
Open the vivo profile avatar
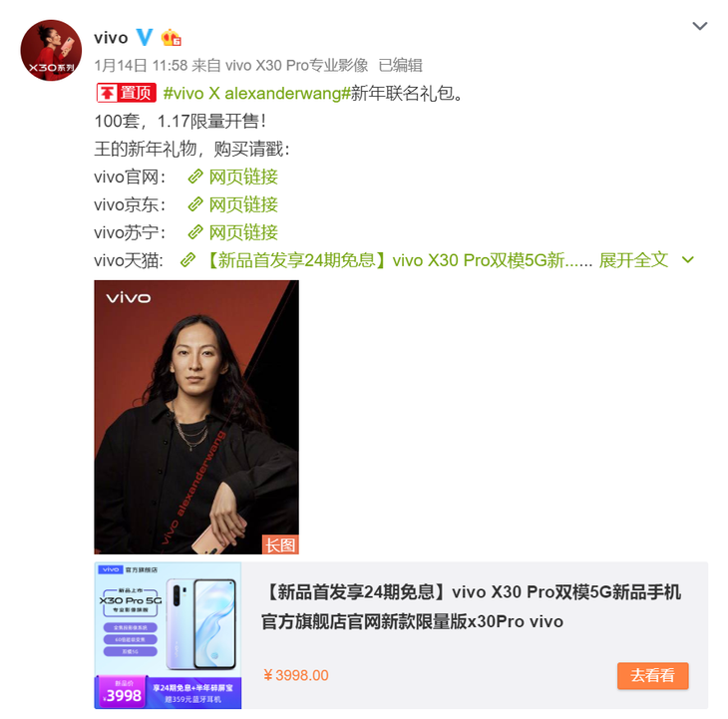pyautogui.click(x=51, y=50)
